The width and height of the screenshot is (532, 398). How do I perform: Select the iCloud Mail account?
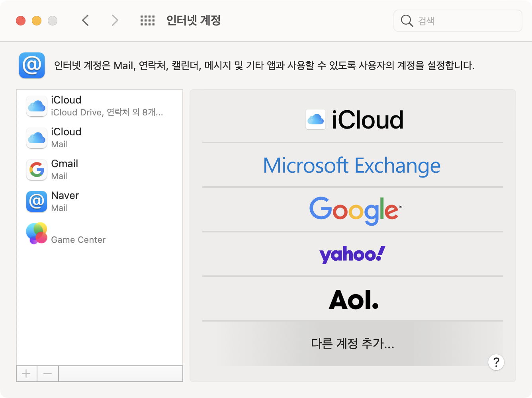point(100,138)
